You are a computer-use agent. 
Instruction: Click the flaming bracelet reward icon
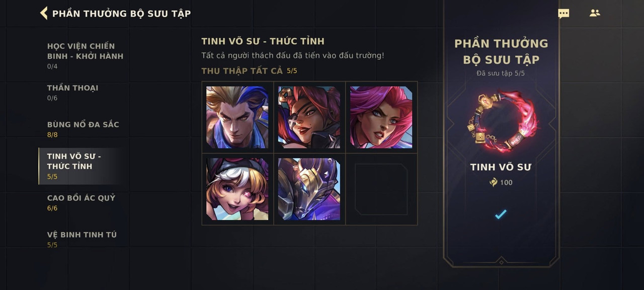pyautogui.click(x=502, y=121)
